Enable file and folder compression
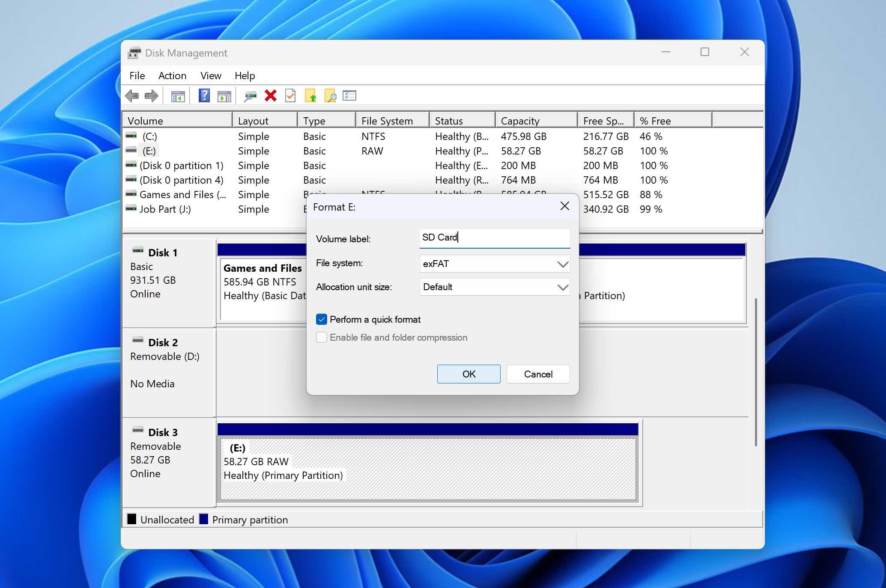886x588 pixels. click(x=322, y=337)
